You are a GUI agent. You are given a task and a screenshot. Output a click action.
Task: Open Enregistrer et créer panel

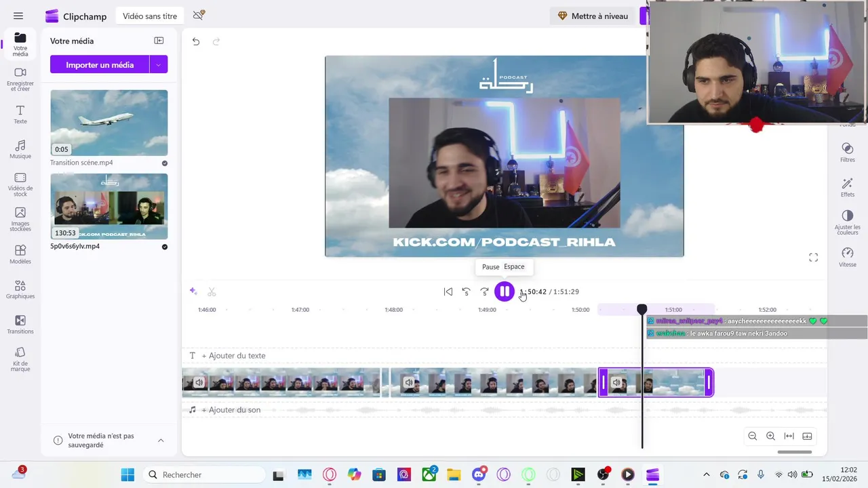click(x=20, y=79)
